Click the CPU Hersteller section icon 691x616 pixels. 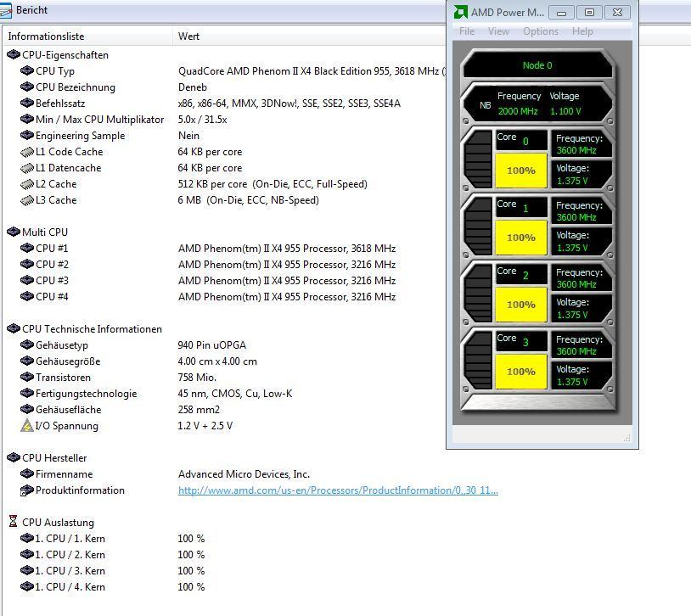pos(14,458)
